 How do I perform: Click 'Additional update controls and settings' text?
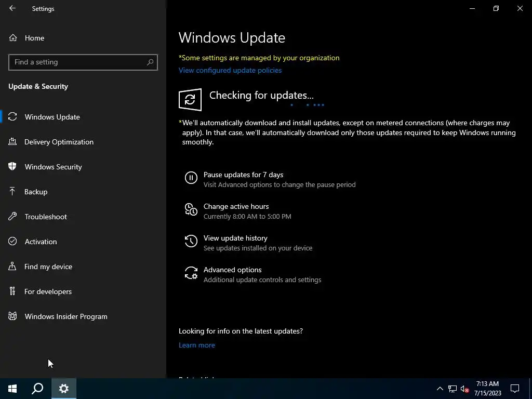[262, 280]
